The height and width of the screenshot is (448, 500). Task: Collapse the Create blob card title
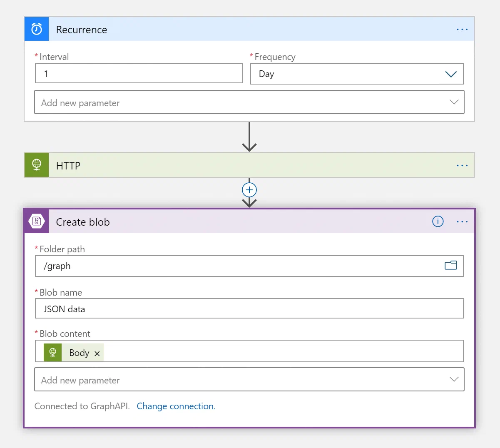pos(83,222)
